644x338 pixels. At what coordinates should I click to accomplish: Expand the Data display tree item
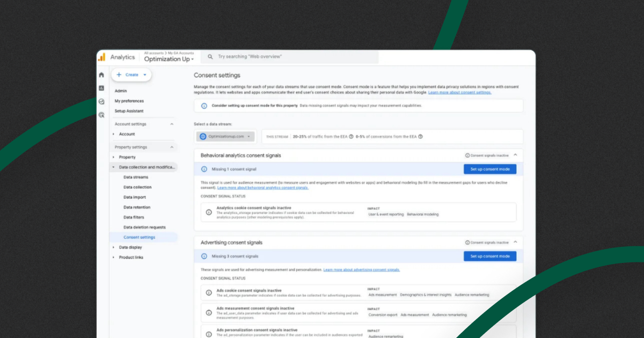click(114, 247)
